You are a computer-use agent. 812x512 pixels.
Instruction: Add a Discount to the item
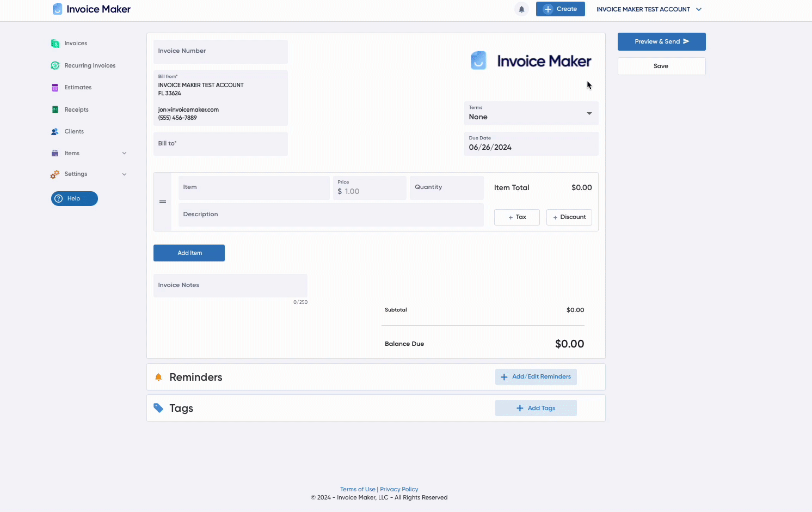coord(569,217)
